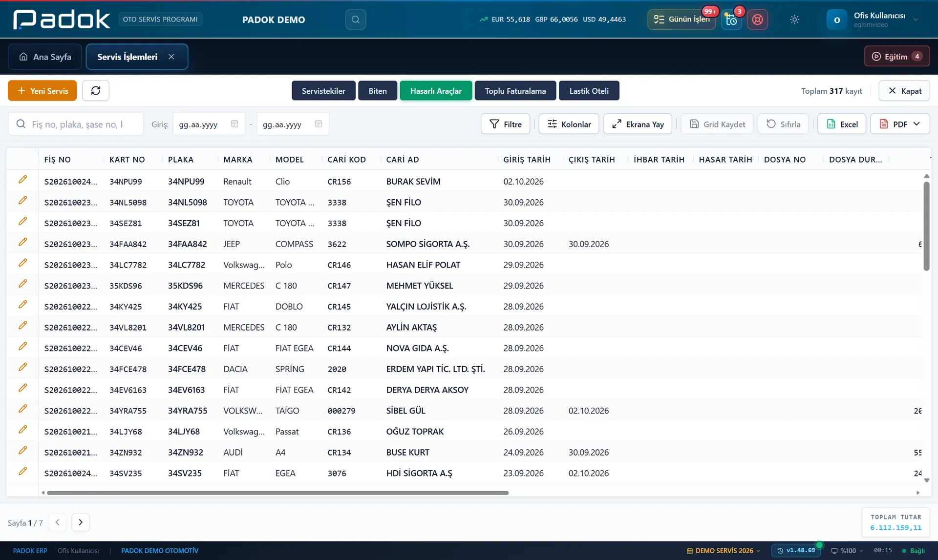The width and height of the screenshot is (938, 560).
Task: Expand the PDF export dropdown
Action: tap(900, 124)
